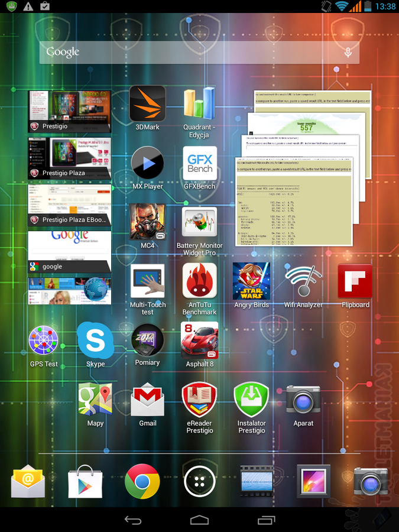Open the green shield notification
This screenshot has height=532, width=399.
tap(12, 6)
